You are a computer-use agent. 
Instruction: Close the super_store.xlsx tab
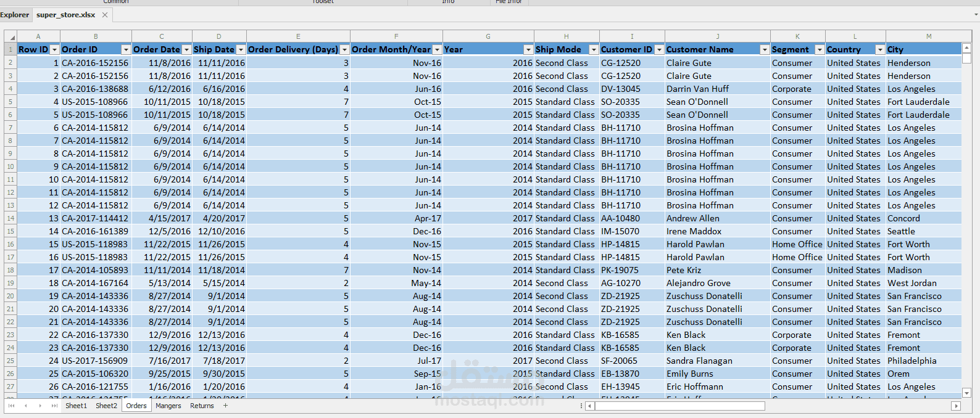pyautogui.click(x=105, y=15)
